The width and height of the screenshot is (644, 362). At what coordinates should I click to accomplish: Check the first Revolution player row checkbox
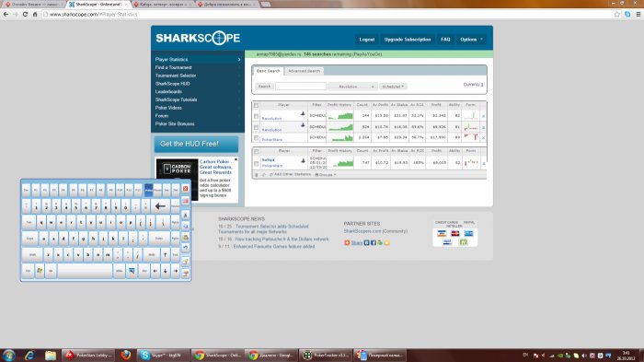257,116
